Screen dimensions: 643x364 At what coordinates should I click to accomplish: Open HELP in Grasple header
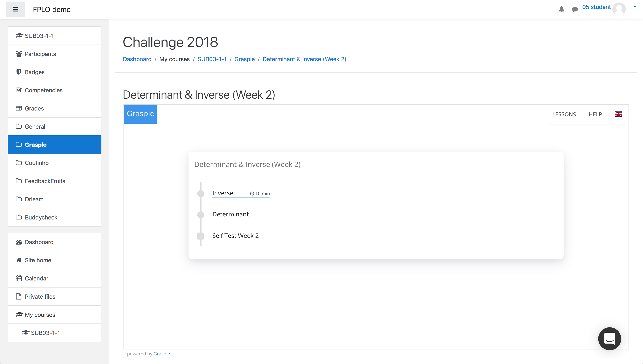click(595, 114)
